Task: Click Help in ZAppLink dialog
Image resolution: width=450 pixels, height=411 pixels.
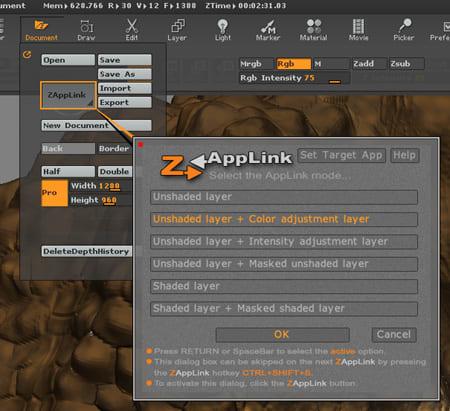Action: click(x=405, y=155)
